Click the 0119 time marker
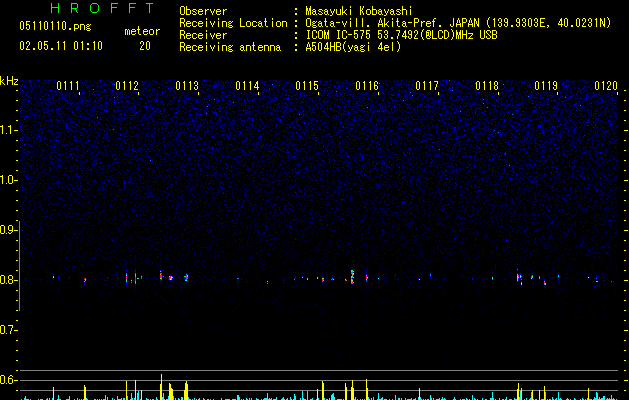Viewport: 629px width, 400px height. [x=546, y=86]
